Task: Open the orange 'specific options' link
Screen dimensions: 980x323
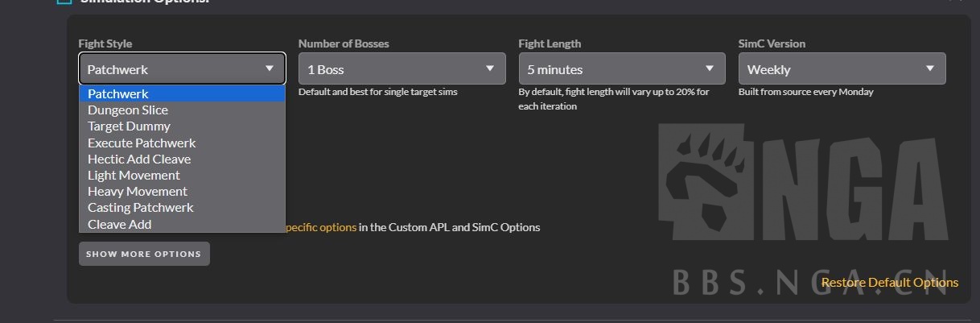Action: point(320,227)
